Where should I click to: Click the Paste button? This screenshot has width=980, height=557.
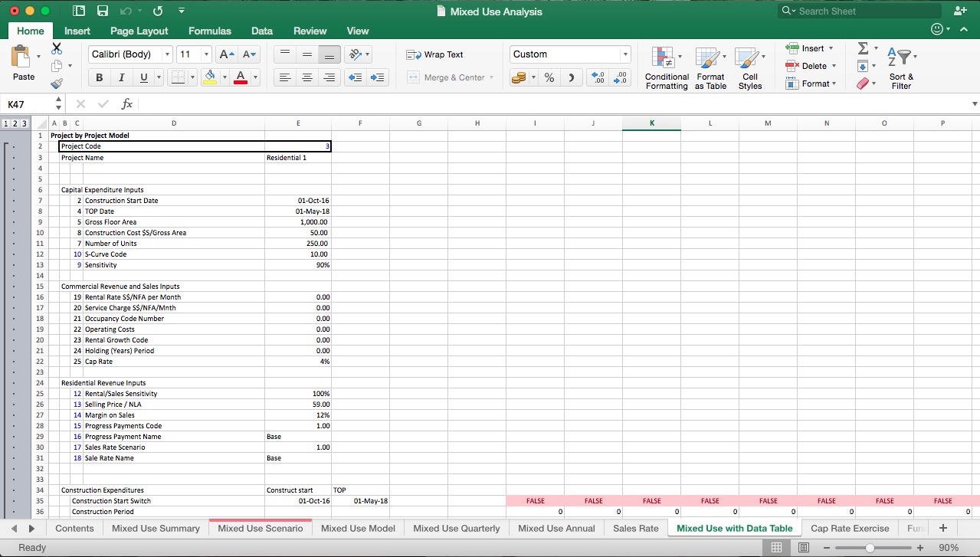pyautogui.click(x=23, y=66)
